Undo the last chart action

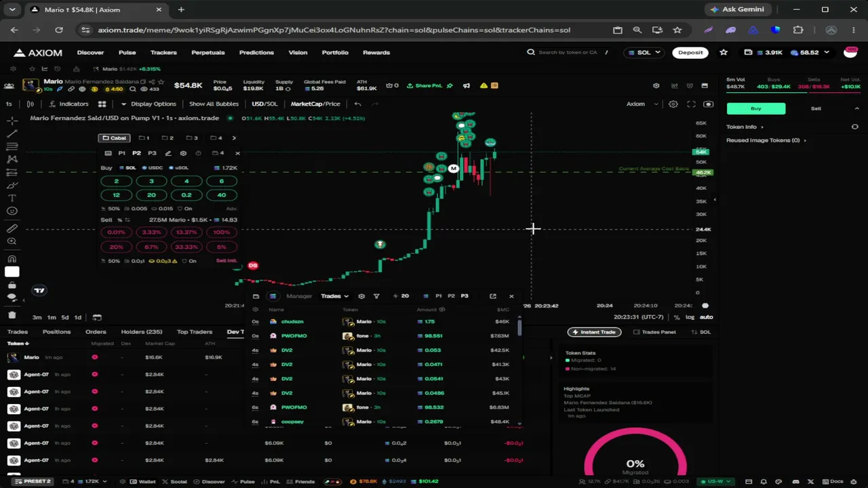[x=357, y=104]
